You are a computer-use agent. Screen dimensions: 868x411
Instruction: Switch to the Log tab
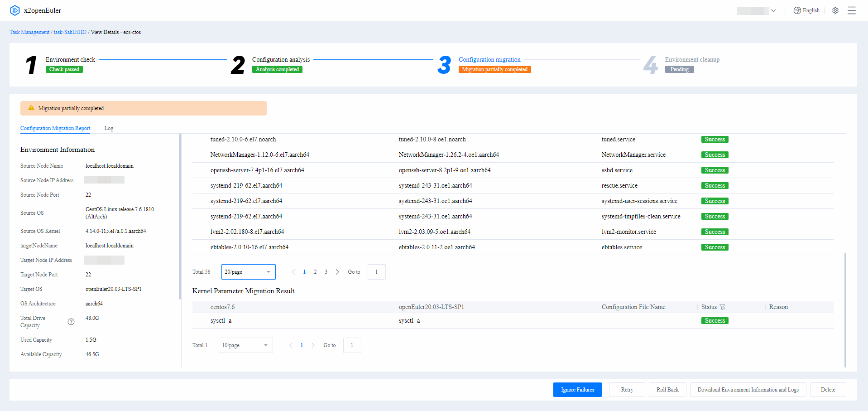[x=109, y=128]
